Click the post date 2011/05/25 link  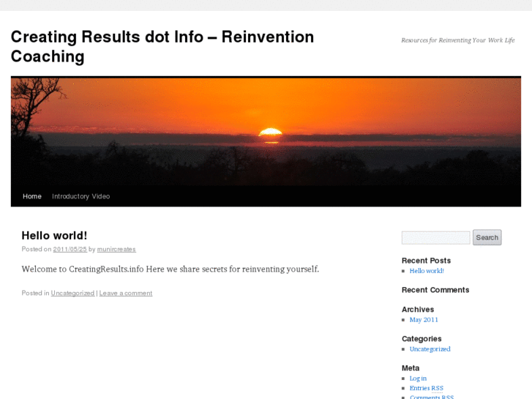[x=70, y=249]
